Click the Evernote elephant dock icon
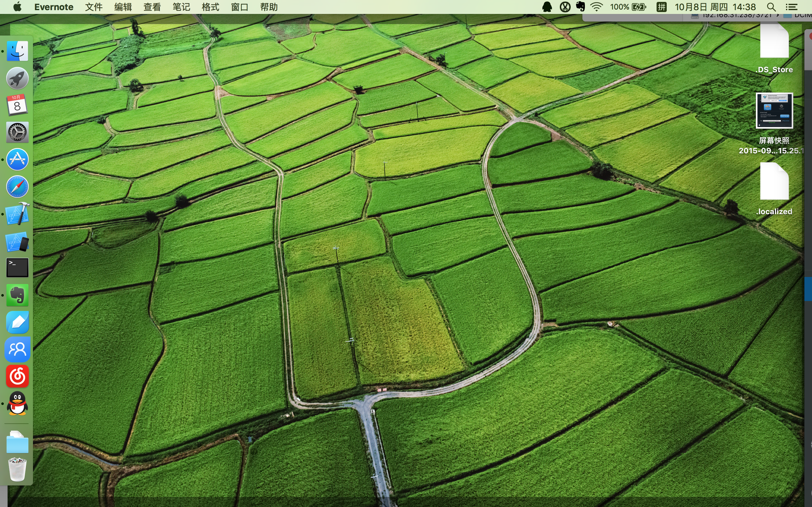812x507 pixels. [x=17, y=295]
